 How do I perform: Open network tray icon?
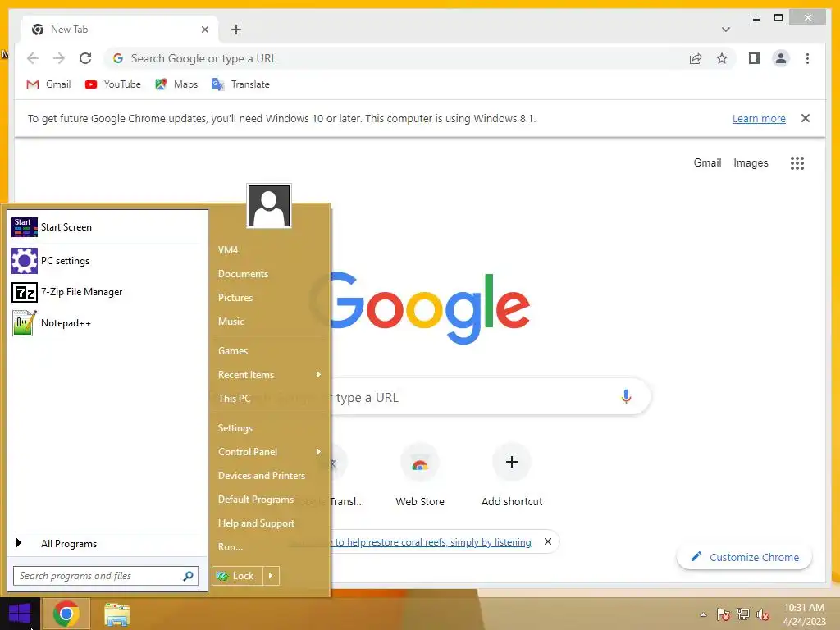pos(743,614)
